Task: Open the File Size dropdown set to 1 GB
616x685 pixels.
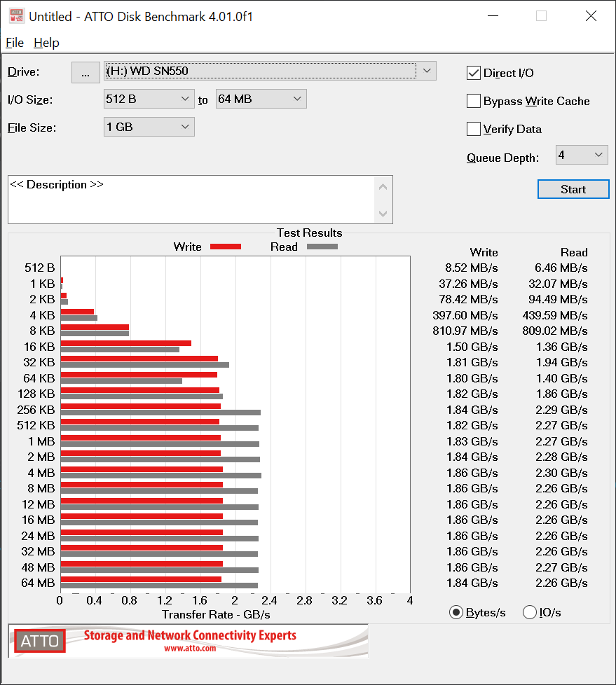Action: click(149, 127)
